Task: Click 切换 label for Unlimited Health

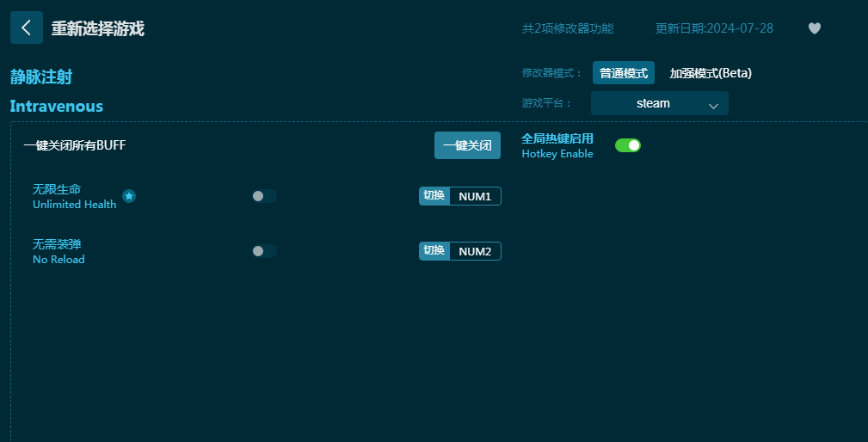Action: point(434,196)
